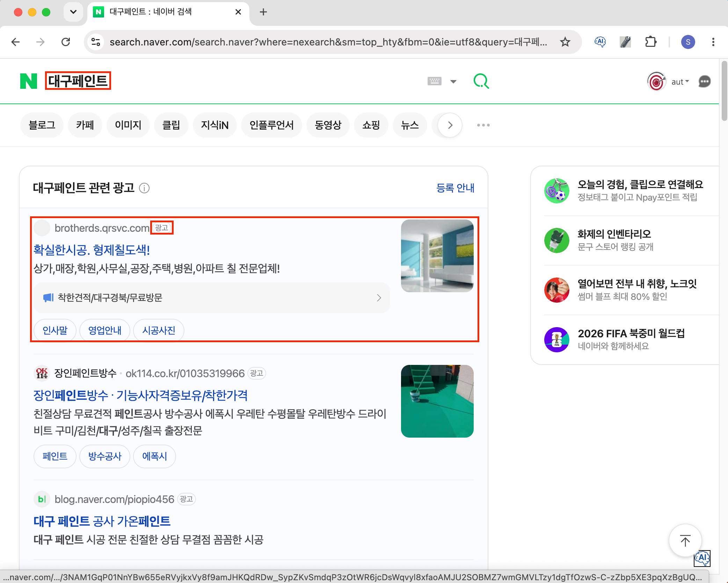Open 화제의 인벤타리오 banner

click(x=614, y=234)
